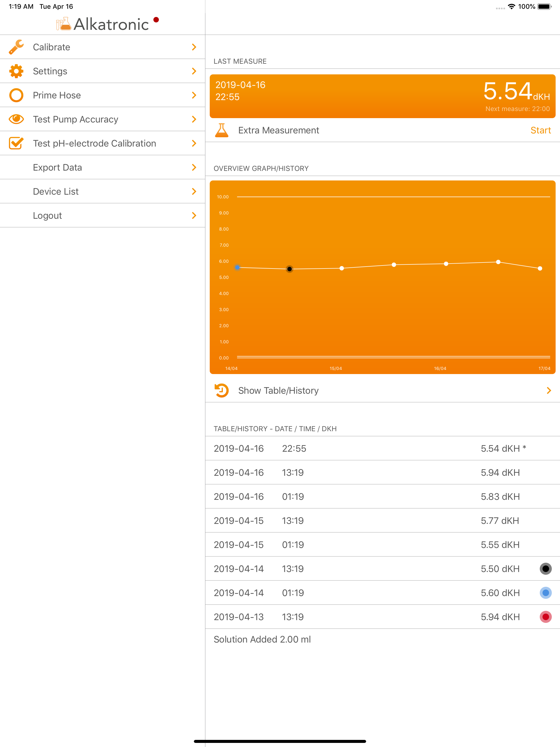The width and height of the screenshot is (560, 747).
Task: Click the red status dot beside Alkatronic
Action: tap(156, 20)
